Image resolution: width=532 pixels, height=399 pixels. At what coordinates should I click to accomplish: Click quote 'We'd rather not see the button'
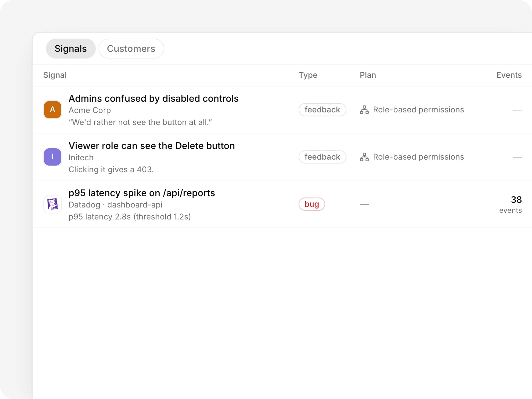[140, 122]
